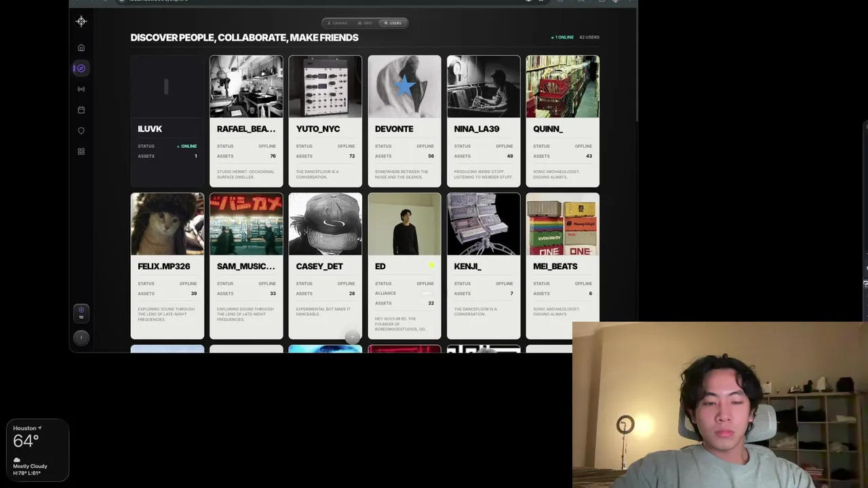Click the 42 Users count
The image size is (868, 488).
[589, 37]
